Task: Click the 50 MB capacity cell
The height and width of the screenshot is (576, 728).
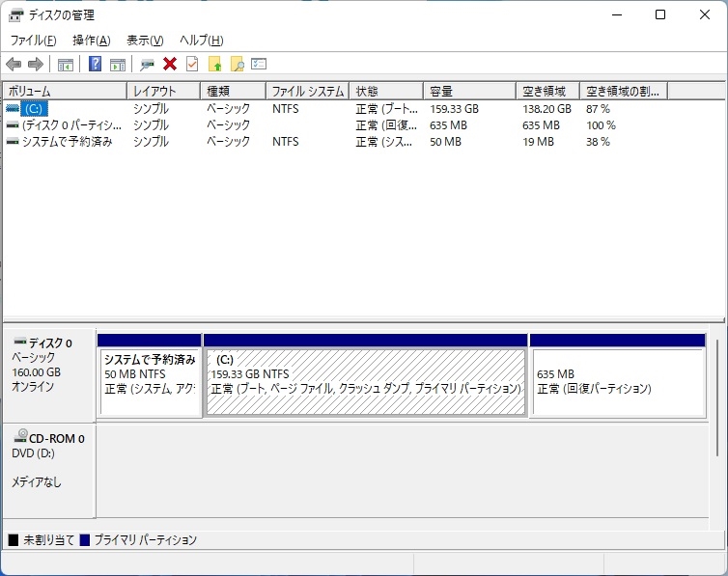Action: pyautogui.click(x=445, y=142)
